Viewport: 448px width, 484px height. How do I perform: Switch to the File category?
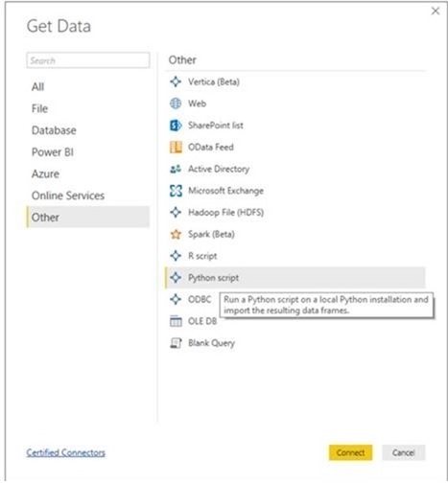tap(88, 108)
